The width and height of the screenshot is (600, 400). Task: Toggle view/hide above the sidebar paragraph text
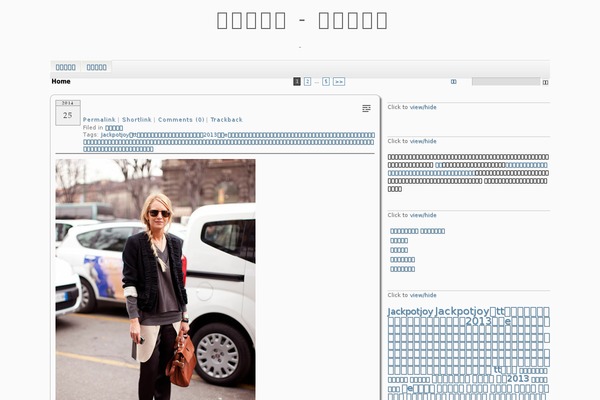tap(423, 141)
